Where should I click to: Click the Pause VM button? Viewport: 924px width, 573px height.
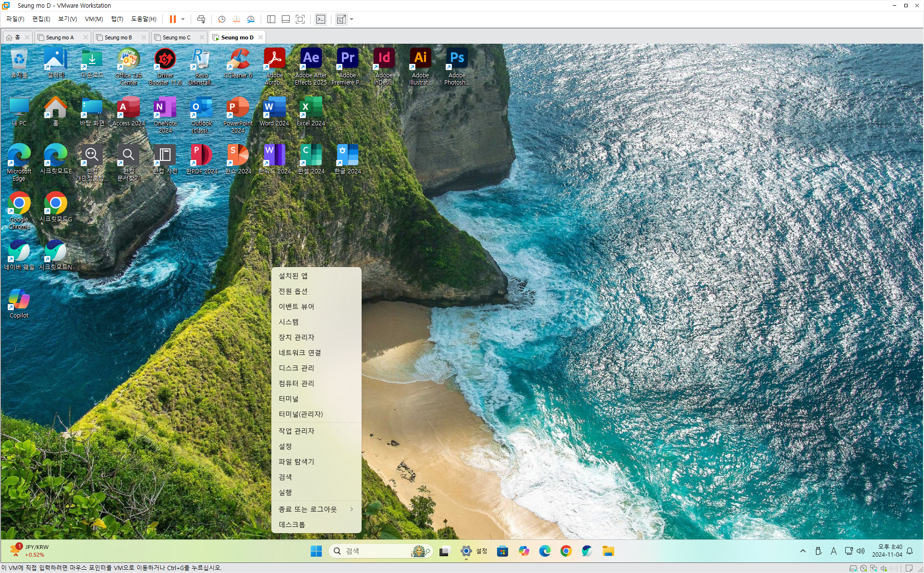click(x=172, y=19)
